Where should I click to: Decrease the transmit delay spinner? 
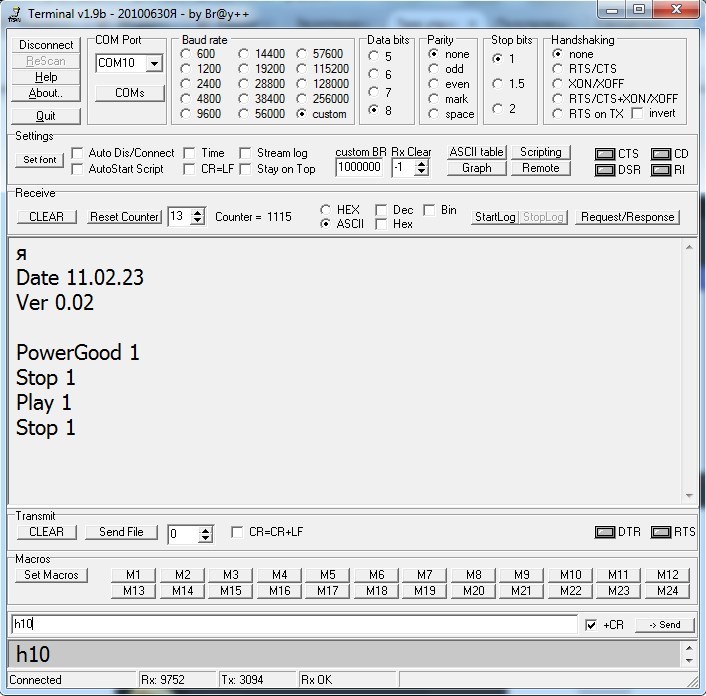[x=205, y=538]
